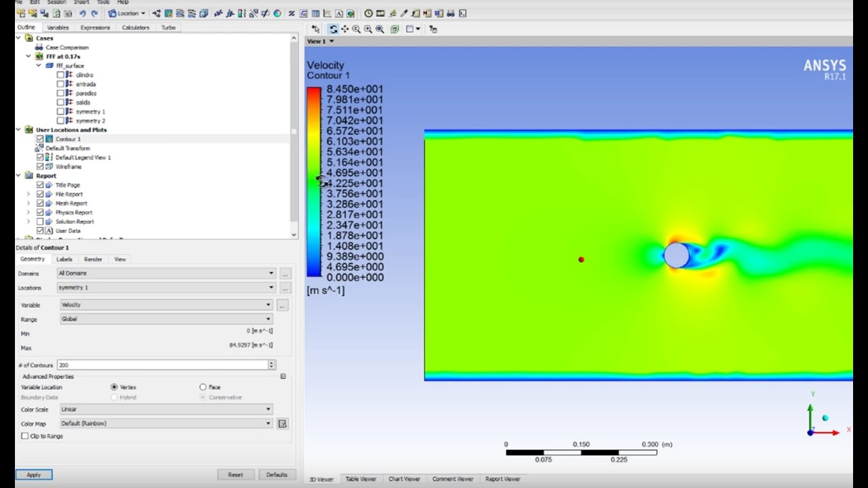
Task: Tick the paredes surface checkbox
Action: [61, 94]
